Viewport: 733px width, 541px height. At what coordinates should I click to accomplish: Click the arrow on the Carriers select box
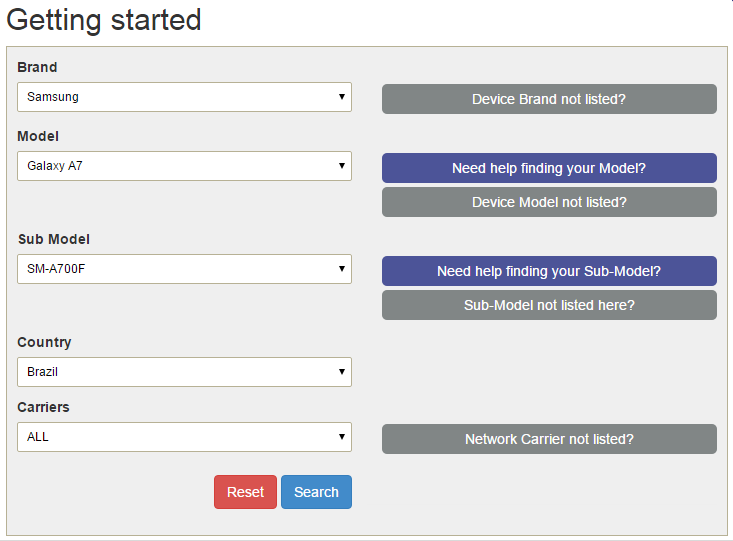[x=341, y=437]
